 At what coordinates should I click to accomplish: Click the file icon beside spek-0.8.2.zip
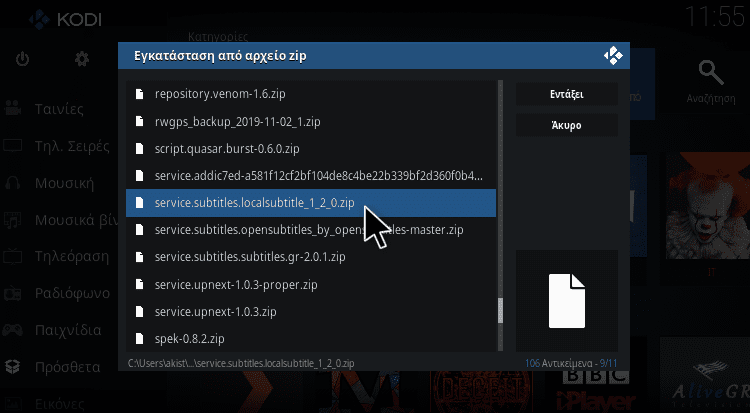click(140, 339)
